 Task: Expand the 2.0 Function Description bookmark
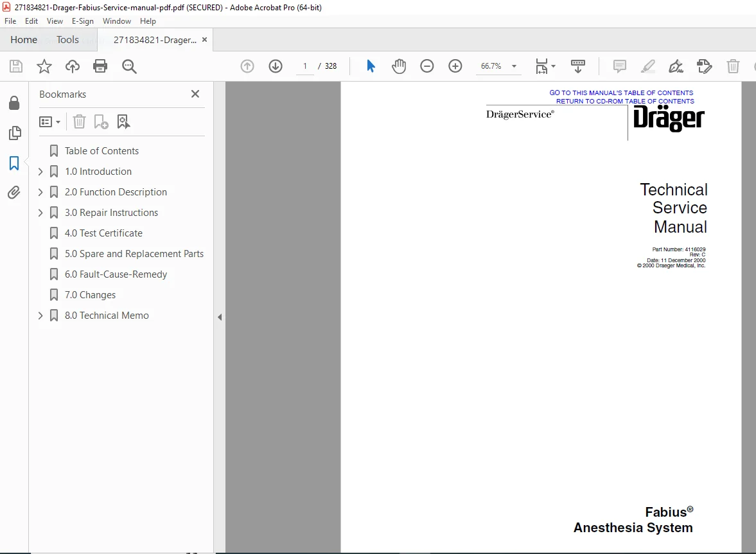40,192
